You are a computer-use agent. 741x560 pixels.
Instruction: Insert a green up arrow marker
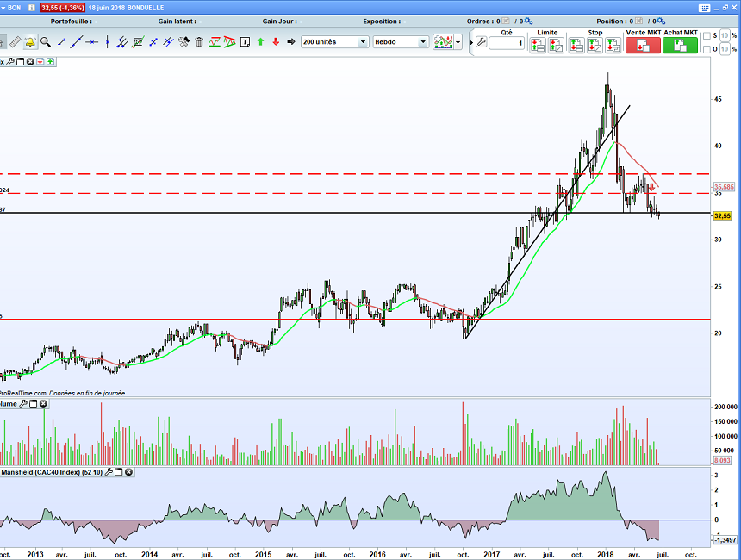pos(260,42)
